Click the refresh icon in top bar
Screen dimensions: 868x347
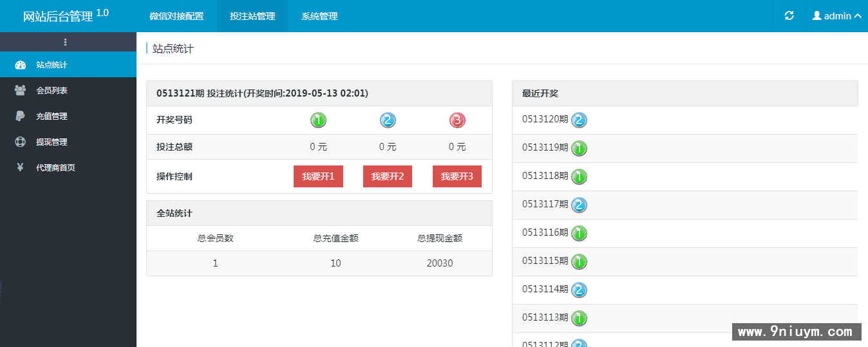(x=789, y=16)
